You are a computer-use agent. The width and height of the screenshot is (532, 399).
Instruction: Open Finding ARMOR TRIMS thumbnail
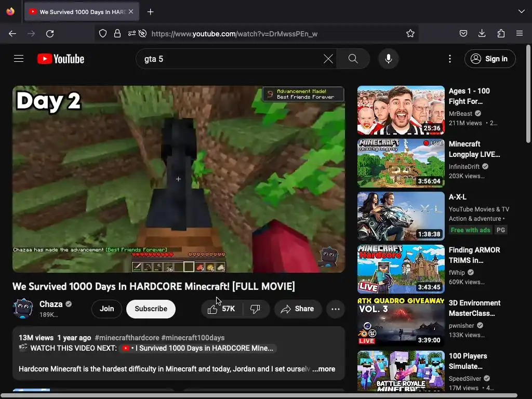pos(401,269)
